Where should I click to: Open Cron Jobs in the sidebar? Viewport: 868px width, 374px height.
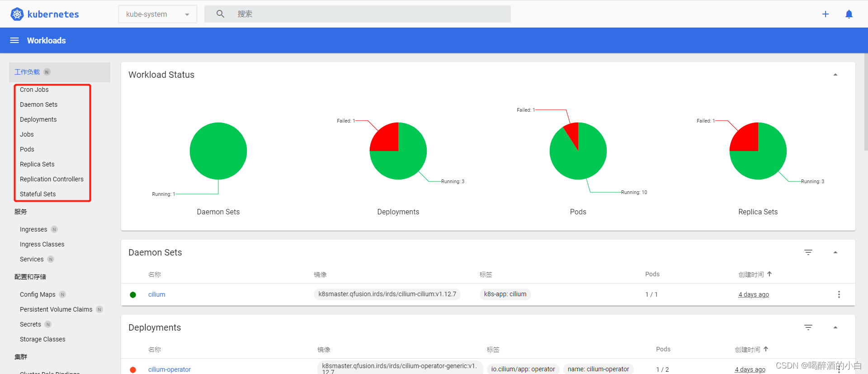(34, 90)
